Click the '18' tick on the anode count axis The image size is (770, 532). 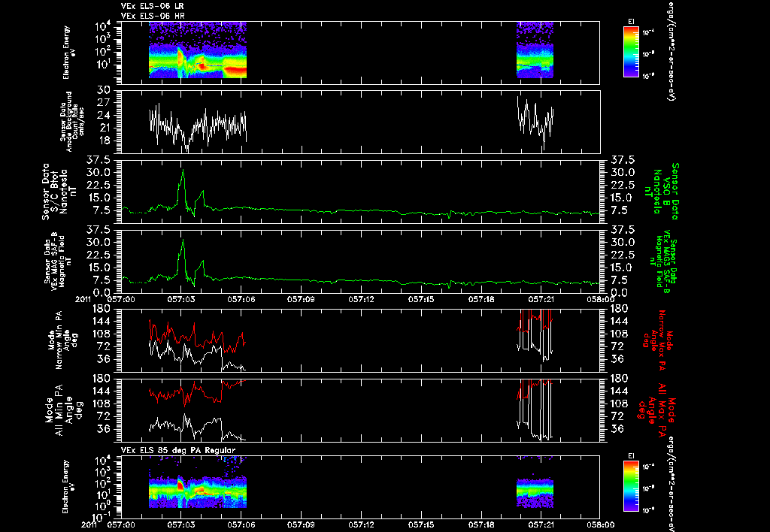pos(105,141)
